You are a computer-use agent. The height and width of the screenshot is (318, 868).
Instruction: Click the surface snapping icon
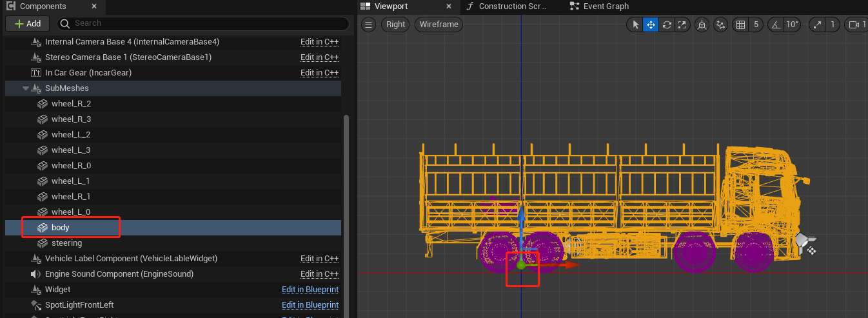pyautogui.click(x=721, y=25)
